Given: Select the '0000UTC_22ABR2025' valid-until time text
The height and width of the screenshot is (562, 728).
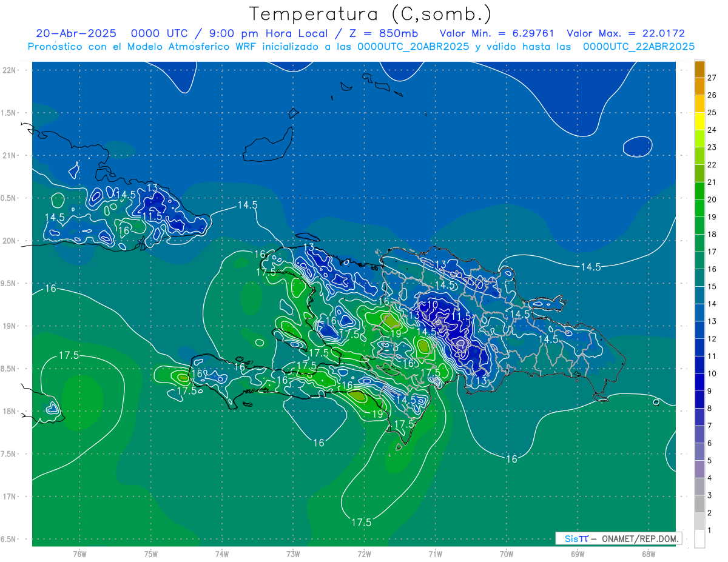Looking at the screenshot, I should pos(639,47).
